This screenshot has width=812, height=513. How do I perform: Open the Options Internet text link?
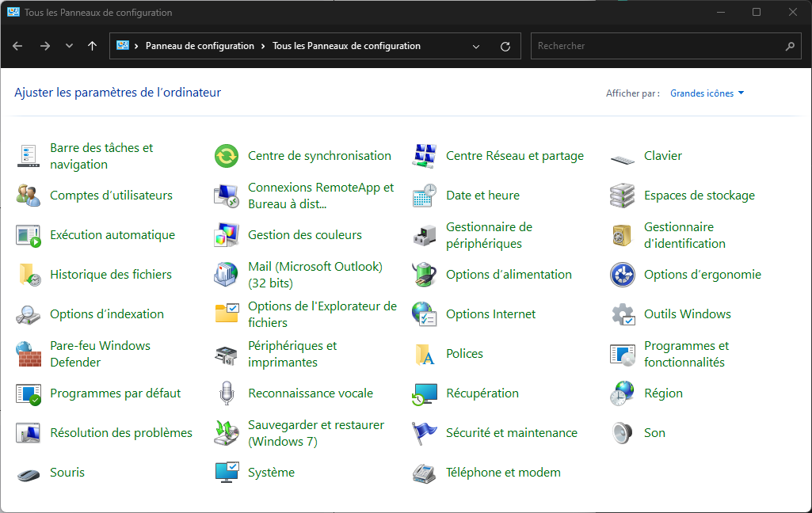tap(491, 314)
